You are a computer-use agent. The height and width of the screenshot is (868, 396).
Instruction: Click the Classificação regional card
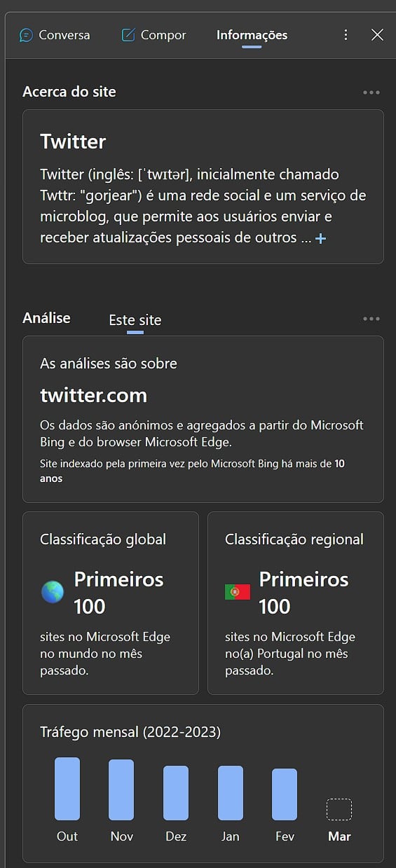click(296, 603)
